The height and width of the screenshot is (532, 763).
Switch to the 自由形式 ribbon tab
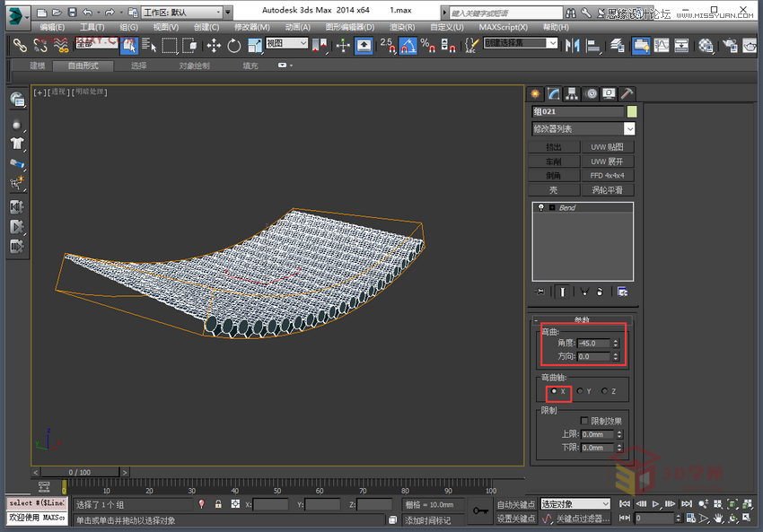(83, 65)
